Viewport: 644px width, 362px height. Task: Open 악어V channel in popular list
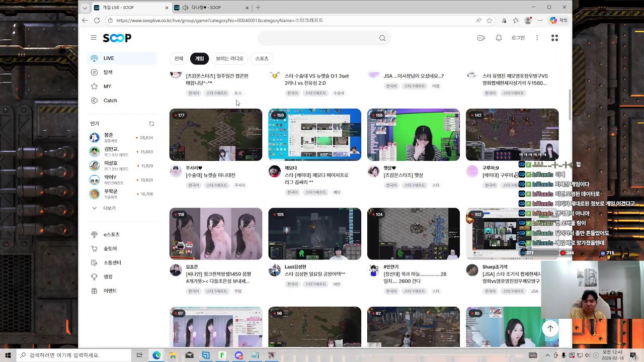click(x=122, y=180)
